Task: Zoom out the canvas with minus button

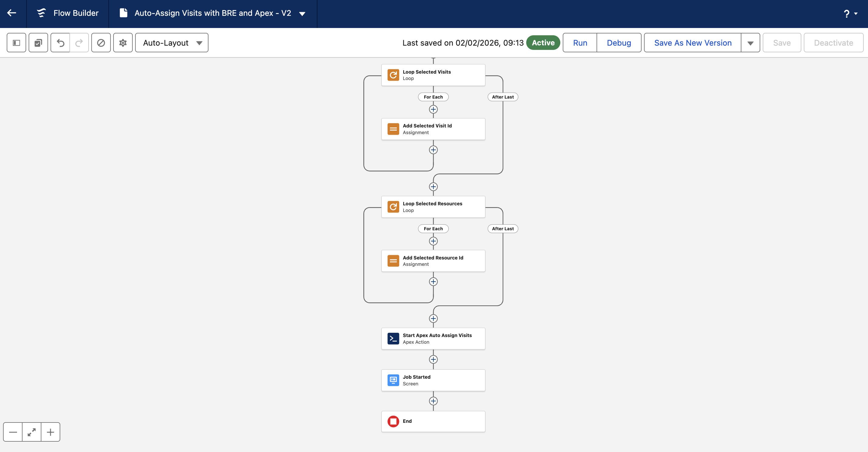Action: [x=13, y=432]
